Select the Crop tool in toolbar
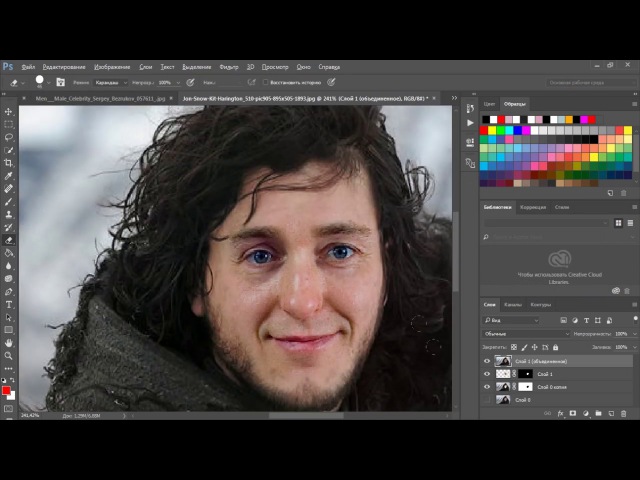The width and height of the screenshot is (640, 480). pyautogui.click(x=9, y=162)
